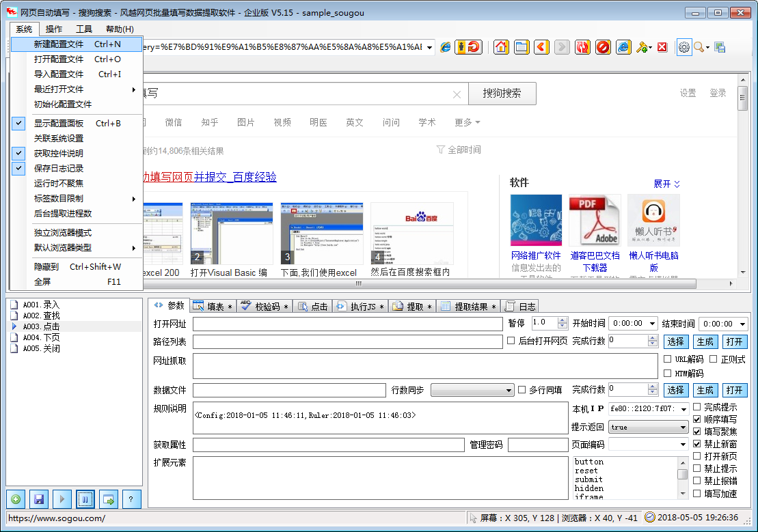Click the settings gear toolbar icon
Viewport: 758px width, 532px height.
click(683, 47)
